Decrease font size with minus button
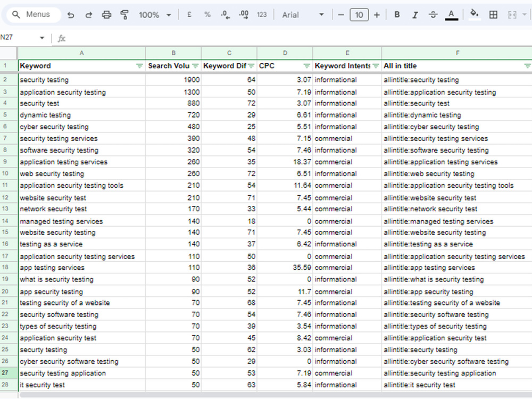532x399 pixels. [x=341, y=15]
